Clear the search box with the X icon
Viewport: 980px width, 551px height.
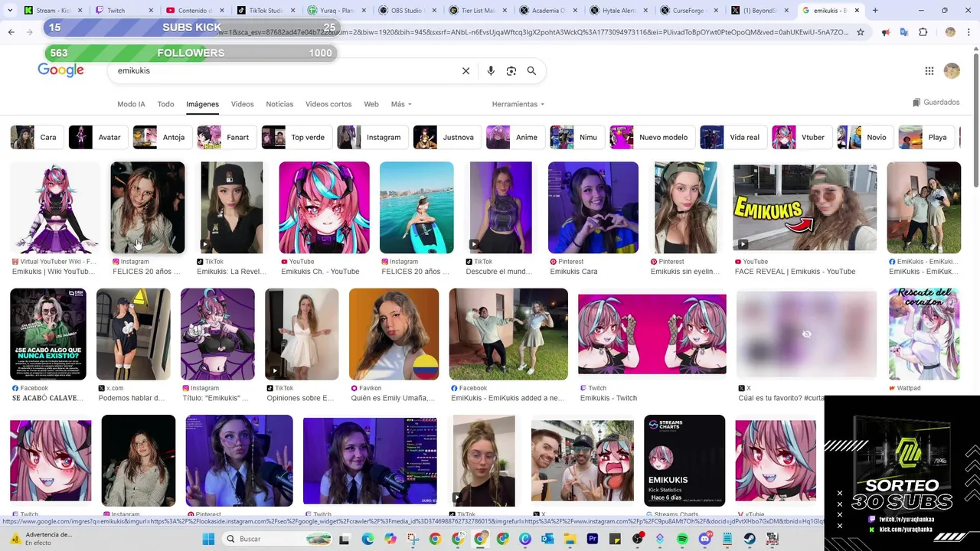[x=465, y=70]
